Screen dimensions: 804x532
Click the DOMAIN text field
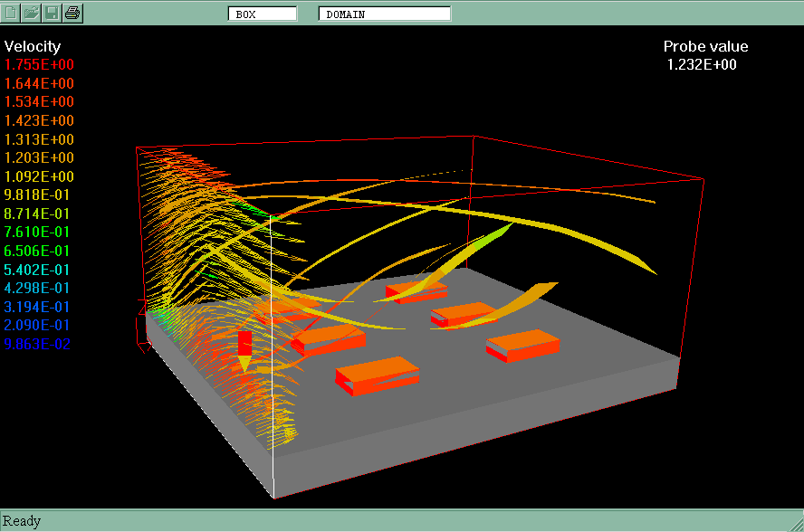coord(384,14)
